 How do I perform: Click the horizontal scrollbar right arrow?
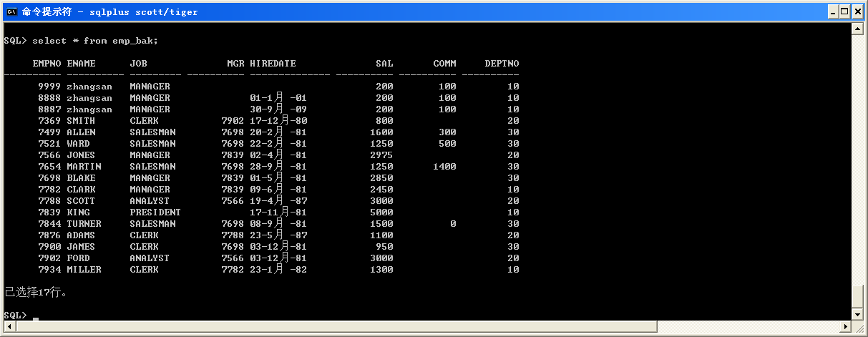pos(844,327)
